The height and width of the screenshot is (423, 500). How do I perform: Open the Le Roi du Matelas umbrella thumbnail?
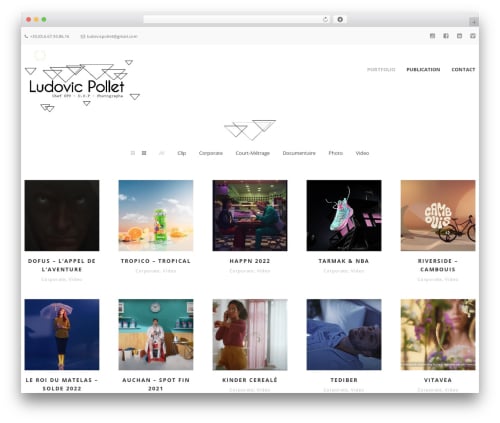click(x=62, y=334)
